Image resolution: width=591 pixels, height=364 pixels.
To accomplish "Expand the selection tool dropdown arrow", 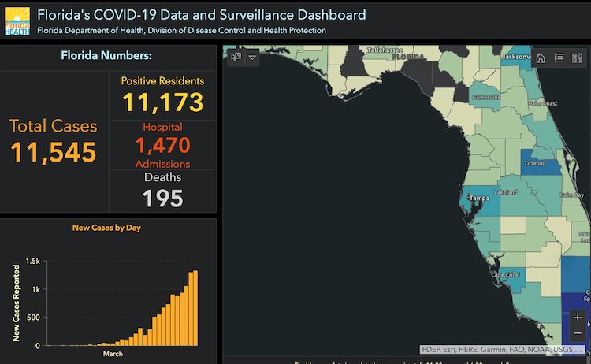I will click(252, 58).
